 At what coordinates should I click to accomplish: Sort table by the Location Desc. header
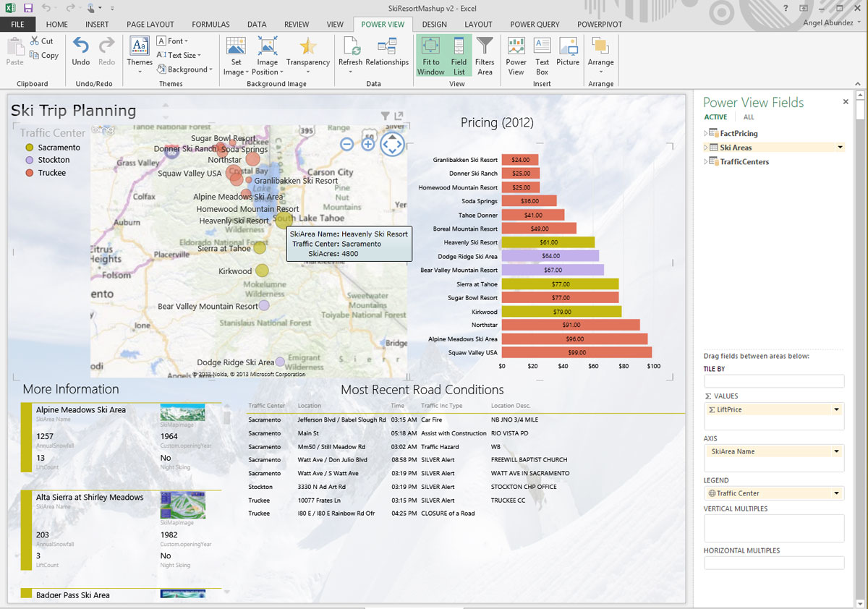pyautogui.click(x=511, y=406)
